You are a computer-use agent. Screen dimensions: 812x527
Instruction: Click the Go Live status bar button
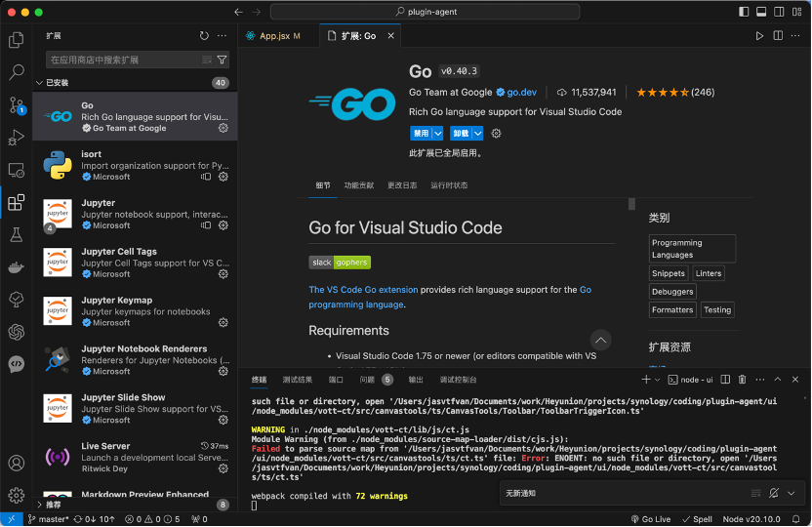tap(650, 519)
